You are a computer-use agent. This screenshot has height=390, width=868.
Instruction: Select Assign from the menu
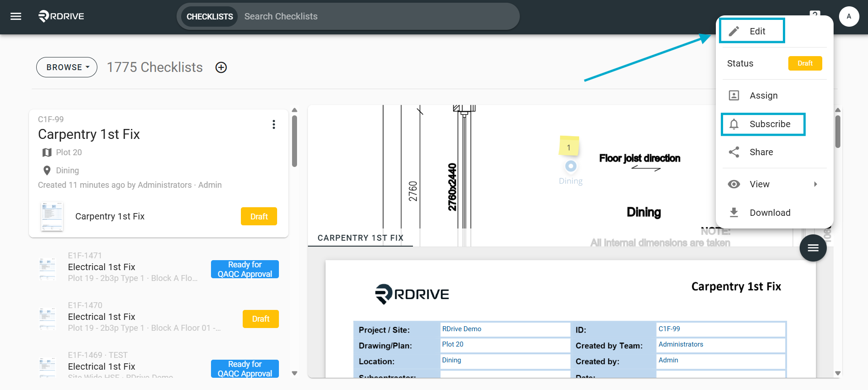coord(774,95)
